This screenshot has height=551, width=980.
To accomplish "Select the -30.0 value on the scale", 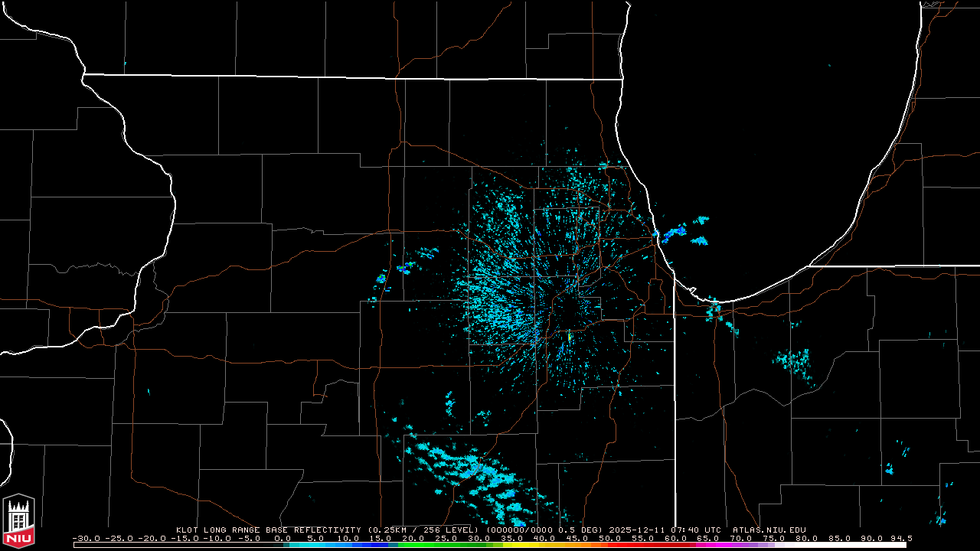I will [86, 538].
